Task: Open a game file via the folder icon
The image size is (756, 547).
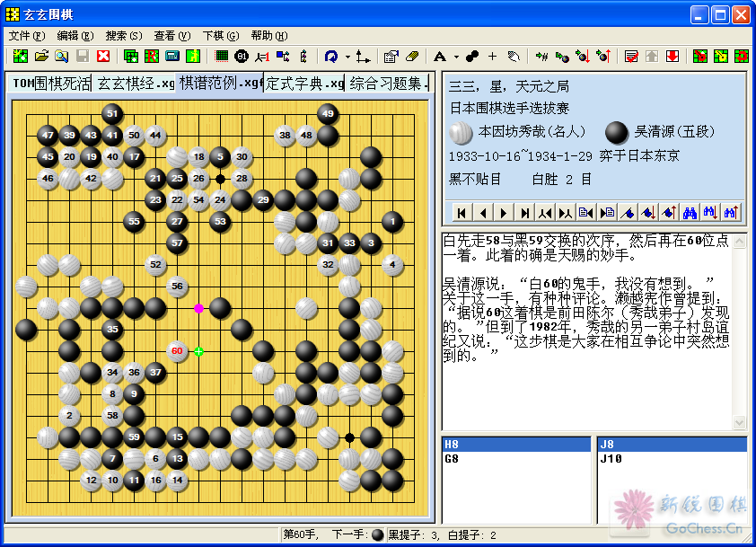Action: [x=41, y=56]
